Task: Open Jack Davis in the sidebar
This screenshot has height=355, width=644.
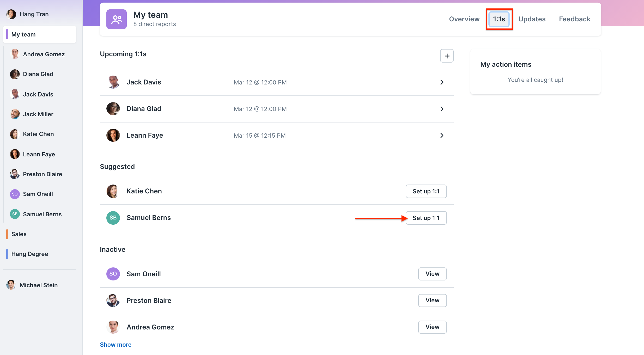Action: pyautogui.click(x=40, y=94)
